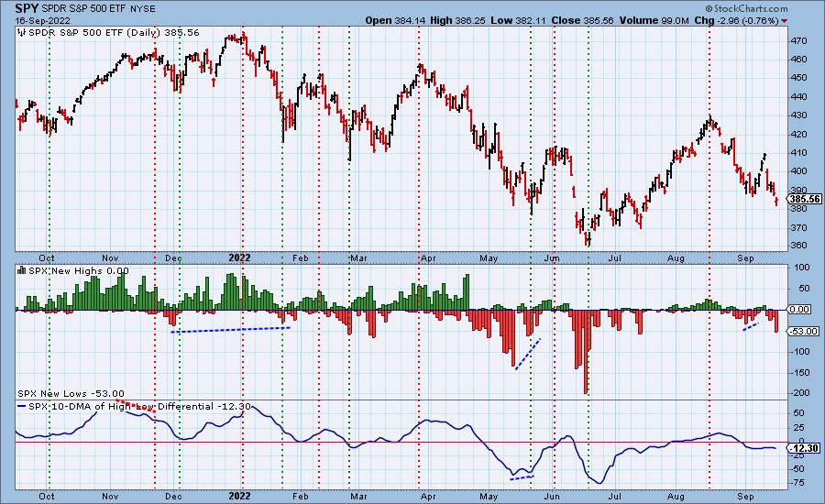
Task: Click '2022' on the bottom date axis
Action: pyautogui.click(x=239, y=496)
